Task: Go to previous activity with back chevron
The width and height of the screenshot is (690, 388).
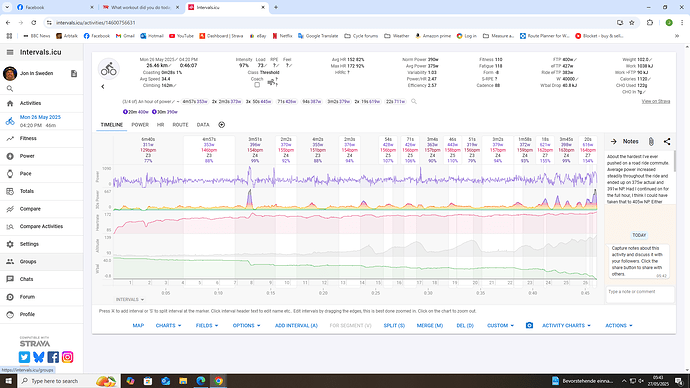Action: [x=103, y=87]
